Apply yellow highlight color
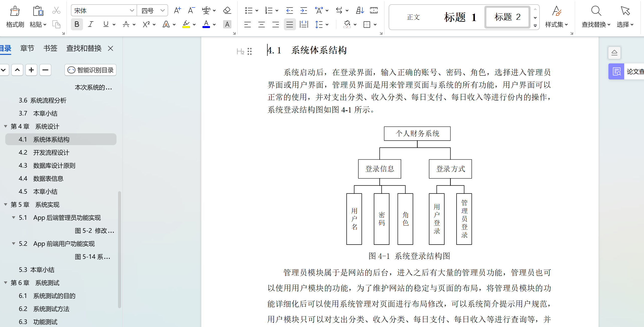Image resolution: width=644 pixels, height=327 pixels. 186,24
